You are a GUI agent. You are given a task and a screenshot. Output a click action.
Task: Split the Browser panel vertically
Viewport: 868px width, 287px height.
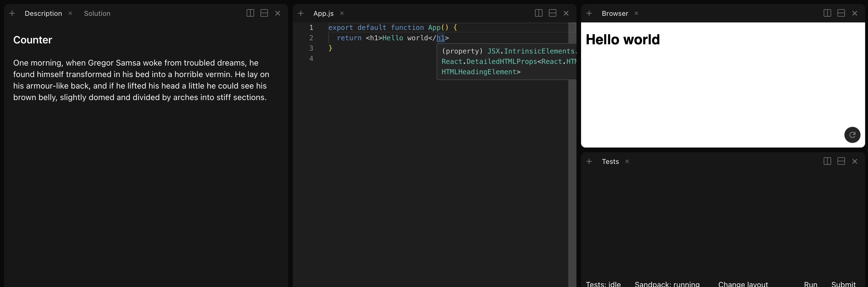click(827, 13)
